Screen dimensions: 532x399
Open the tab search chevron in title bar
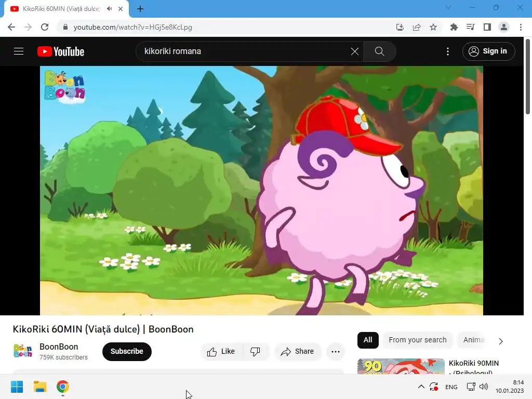click(448, 7)
